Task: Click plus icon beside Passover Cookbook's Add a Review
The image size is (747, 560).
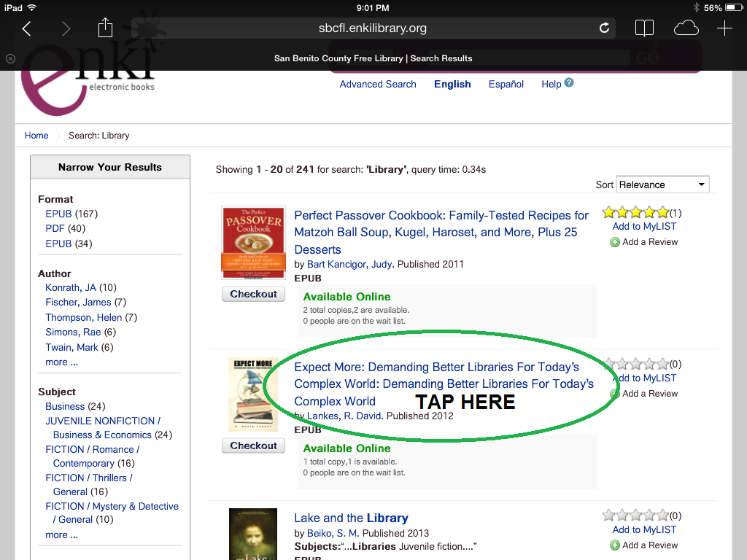Action: click(615, 242)
